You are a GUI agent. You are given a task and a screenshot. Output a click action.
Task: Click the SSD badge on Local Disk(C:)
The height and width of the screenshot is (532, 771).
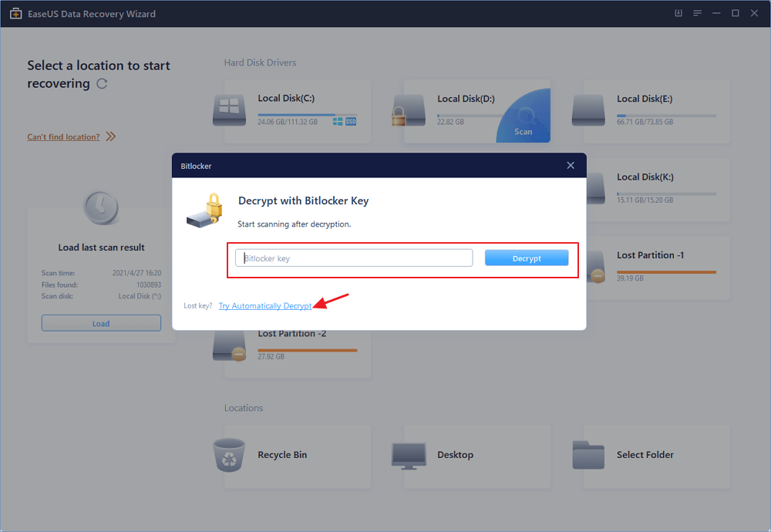pos(351,122)
